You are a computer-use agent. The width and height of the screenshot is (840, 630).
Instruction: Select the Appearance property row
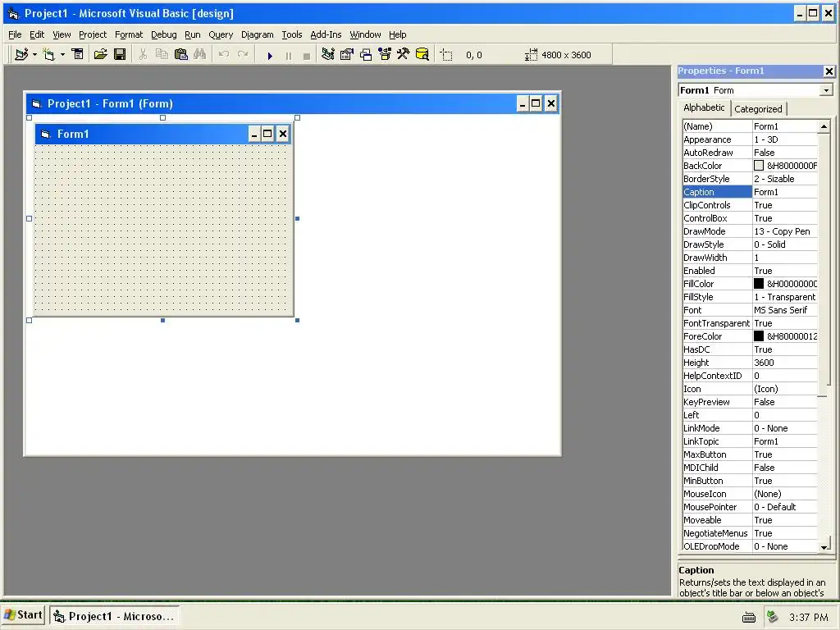click(750, 139)
